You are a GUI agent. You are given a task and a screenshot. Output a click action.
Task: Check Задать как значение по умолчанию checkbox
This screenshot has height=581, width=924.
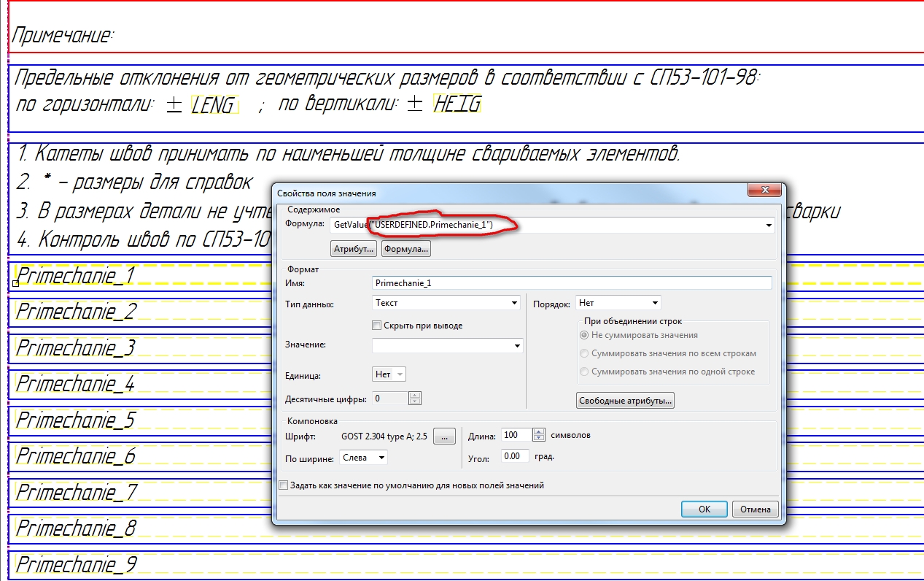284,485
